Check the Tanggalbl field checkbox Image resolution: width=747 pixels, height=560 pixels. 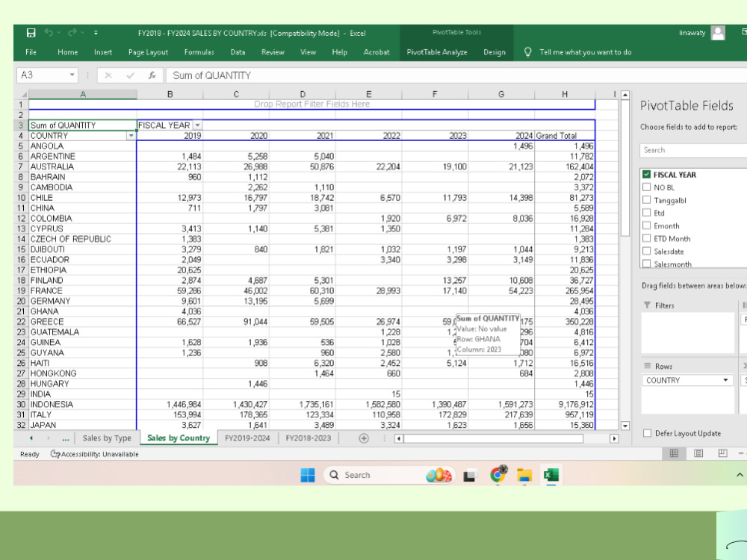pos(646,200)
